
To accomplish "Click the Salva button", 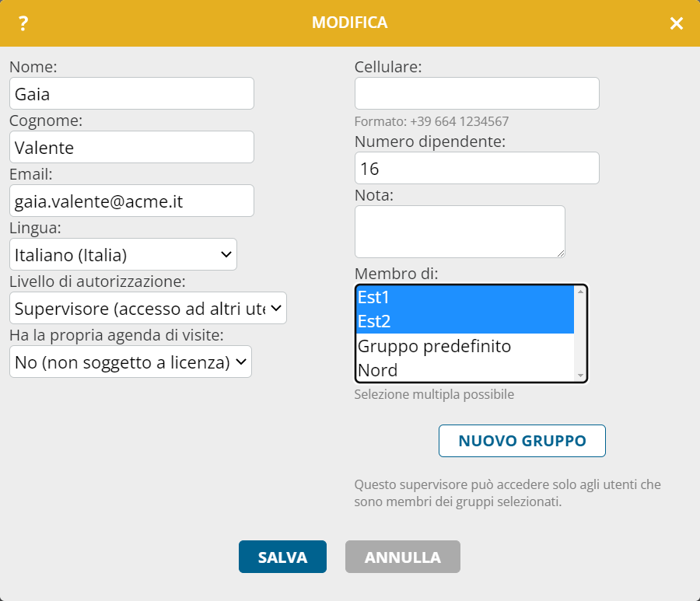I will click(282, 557).
